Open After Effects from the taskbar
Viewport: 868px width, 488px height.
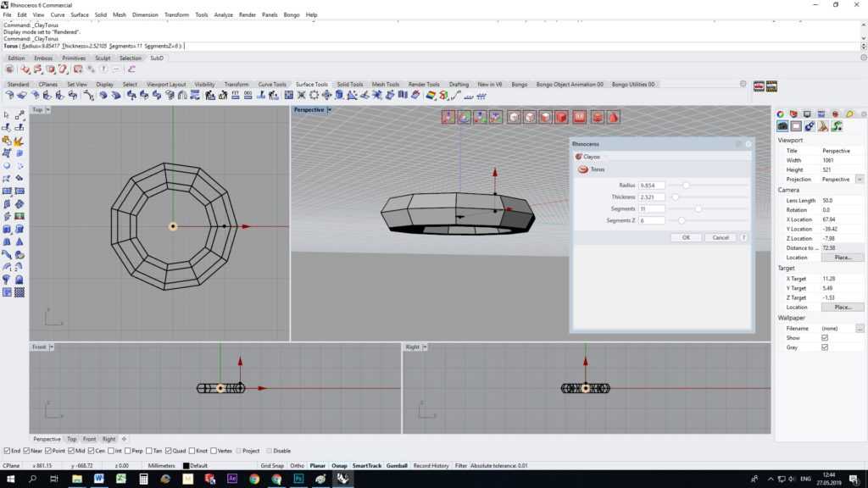click(x=232, y=479)
